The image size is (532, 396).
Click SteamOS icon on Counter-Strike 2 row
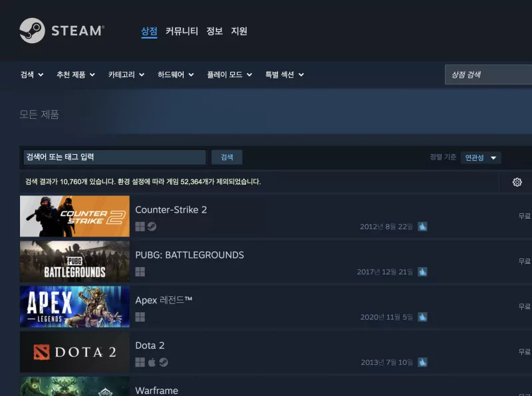tap(152, 227)
